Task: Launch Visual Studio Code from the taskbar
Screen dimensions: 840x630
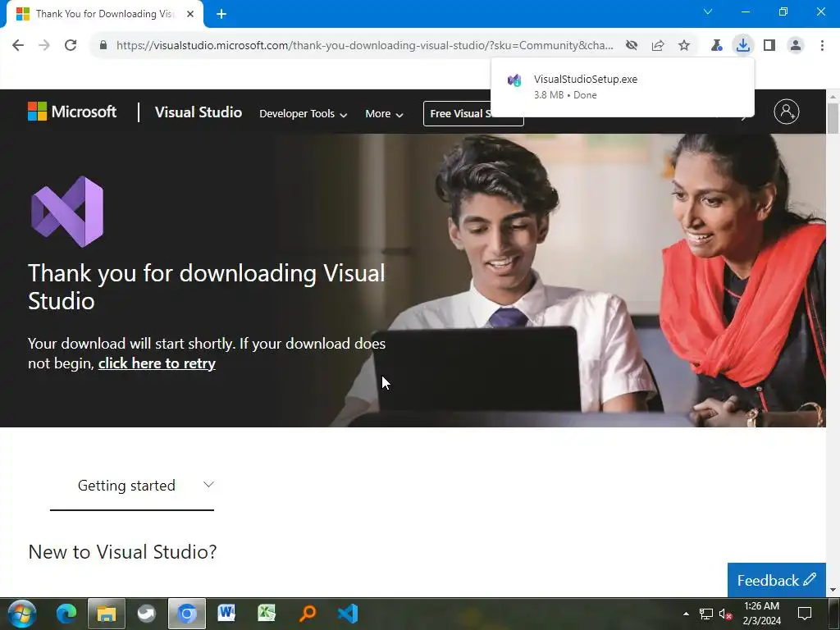Action: click(348, 613)
